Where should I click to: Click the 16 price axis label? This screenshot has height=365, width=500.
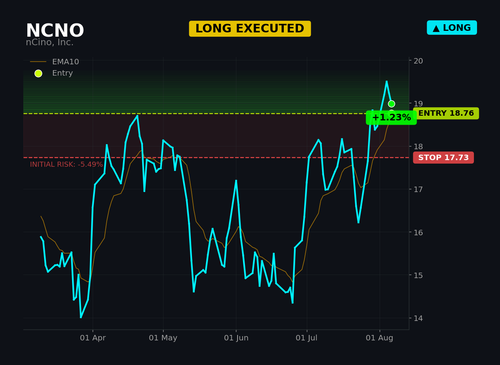coord(418,232)
